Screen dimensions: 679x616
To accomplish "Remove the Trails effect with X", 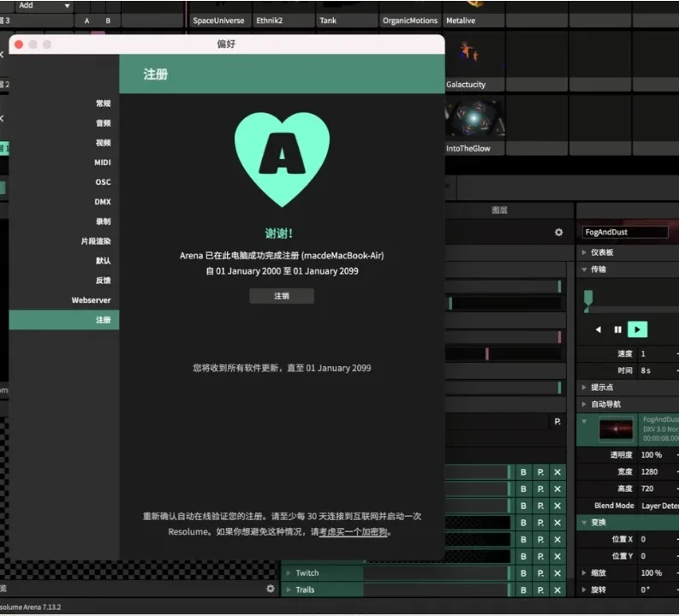I will [x=557, y=590].
